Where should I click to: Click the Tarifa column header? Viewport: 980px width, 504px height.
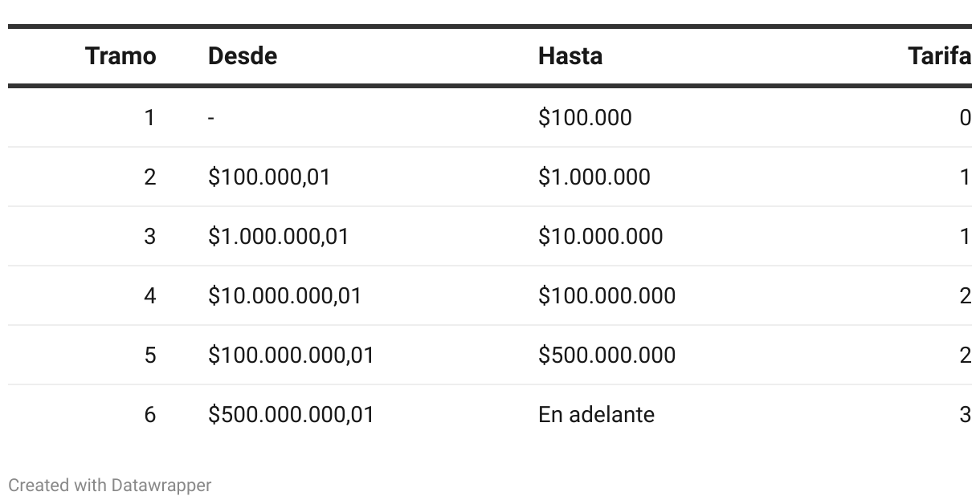tap(939, 56)
